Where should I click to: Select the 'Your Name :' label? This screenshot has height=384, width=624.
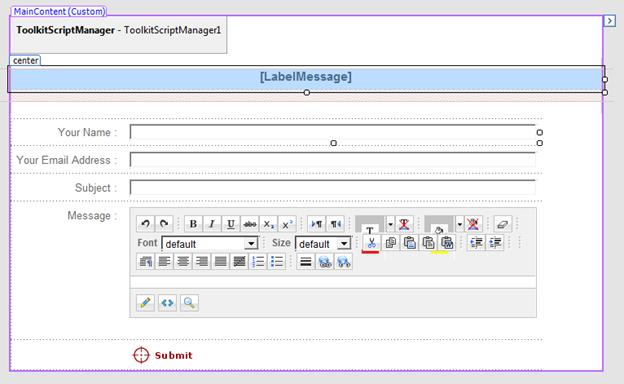tap(88, 132)
